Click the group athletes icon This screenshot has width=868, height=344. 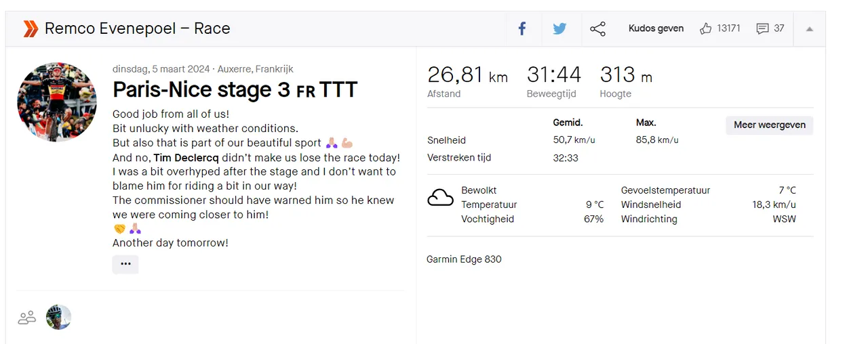tap(27, 317)
